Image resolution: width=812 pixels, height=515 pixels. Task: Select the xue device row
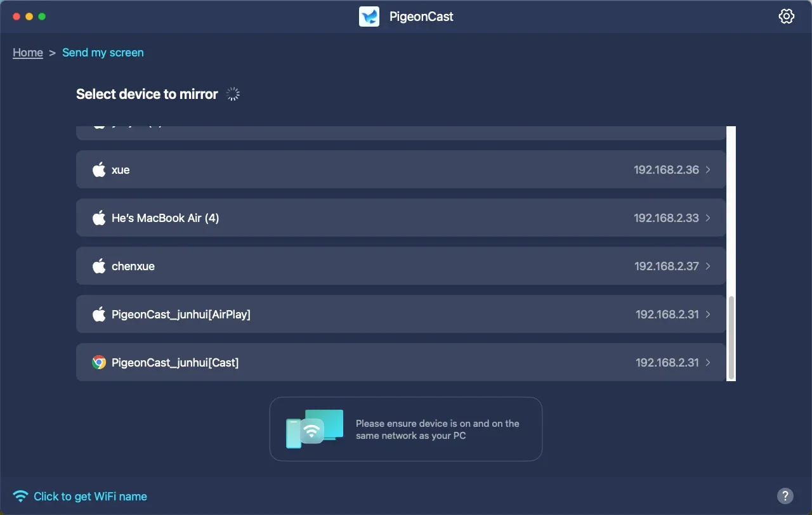pyautogui.click(x=401, y=169)
